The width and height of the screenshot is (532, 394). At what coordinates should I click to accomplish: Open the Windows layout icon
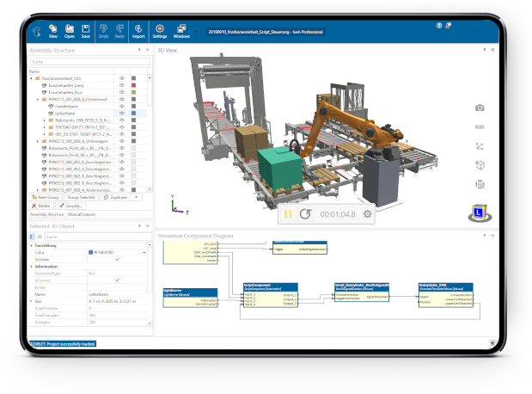click(181, 31)
